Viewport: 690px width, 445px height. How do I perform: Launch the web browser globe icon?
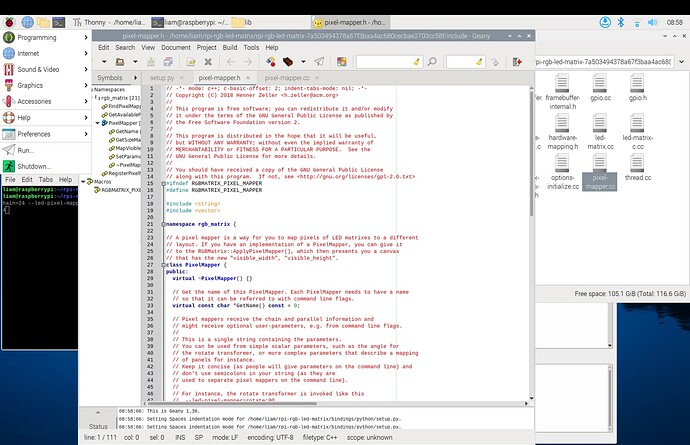(x=27, y=22)
